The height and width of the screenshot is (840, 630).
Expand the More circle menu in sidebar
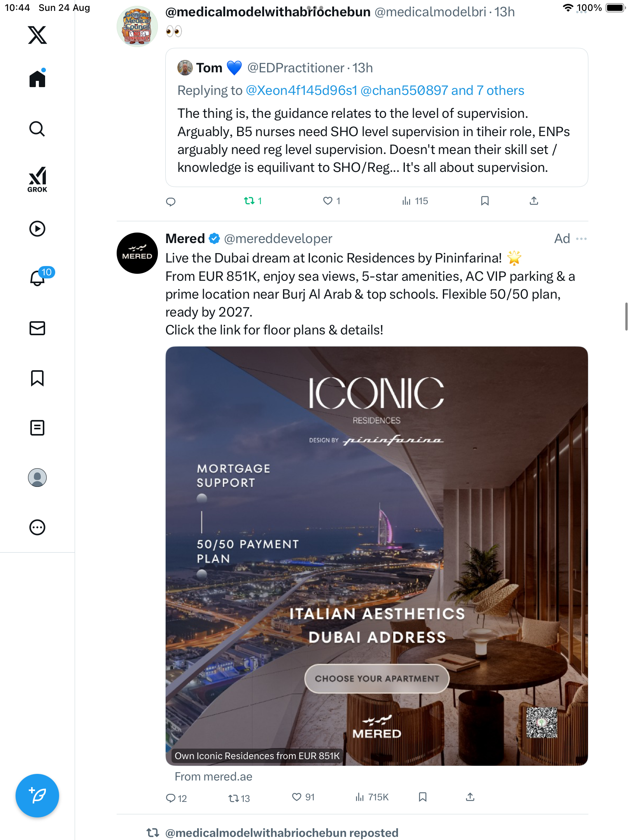[37, 527]
